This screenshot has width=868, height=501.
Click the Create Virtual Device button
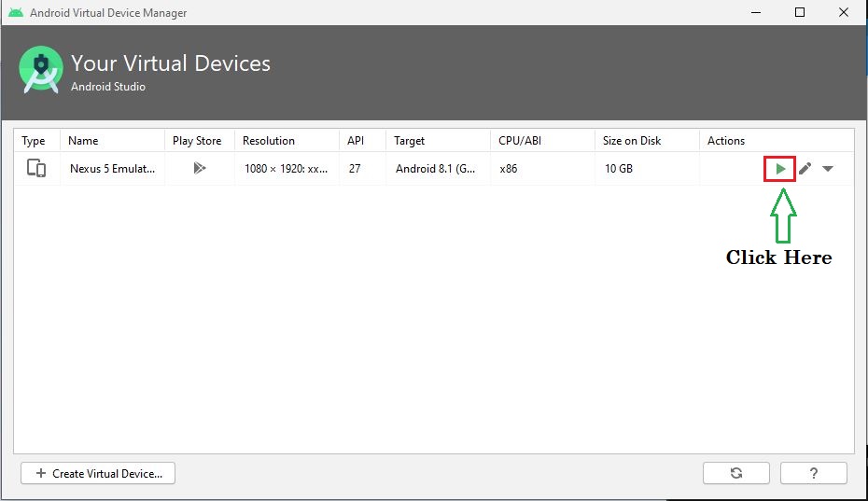click(x=98, y=473)
